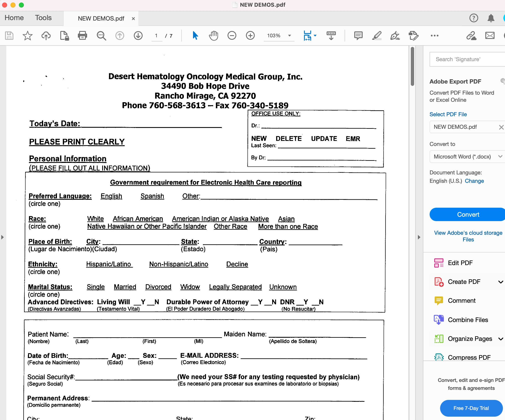Switch to the Home tab
Viewport: 505px width, 420px height.
(x=14, y=18)
